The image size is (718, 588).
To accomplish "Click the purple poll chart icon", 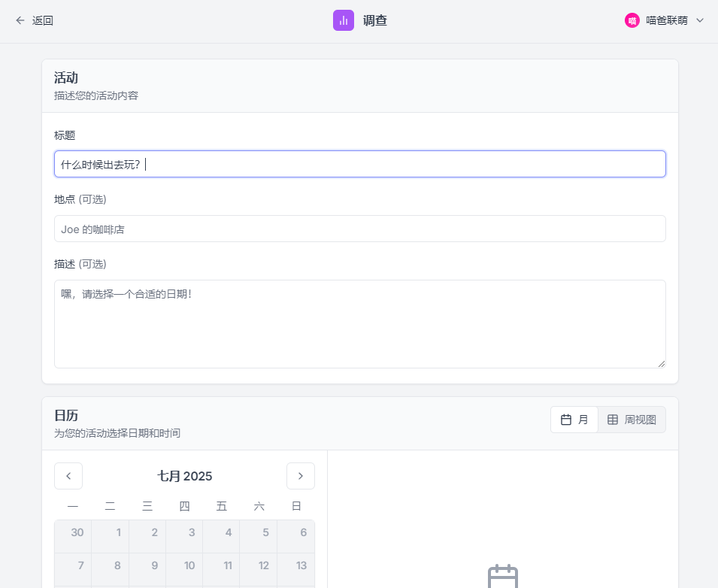I will [x=344, y=20].
